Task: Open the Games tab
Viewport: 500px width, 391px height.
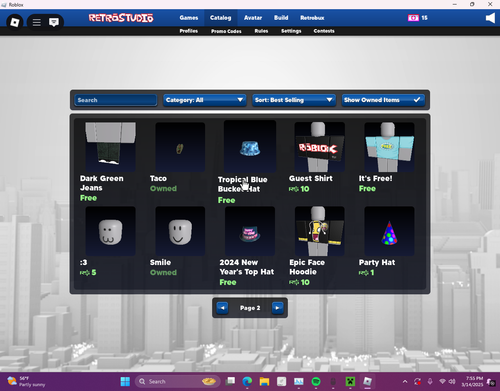Action: tap(189, 18)
